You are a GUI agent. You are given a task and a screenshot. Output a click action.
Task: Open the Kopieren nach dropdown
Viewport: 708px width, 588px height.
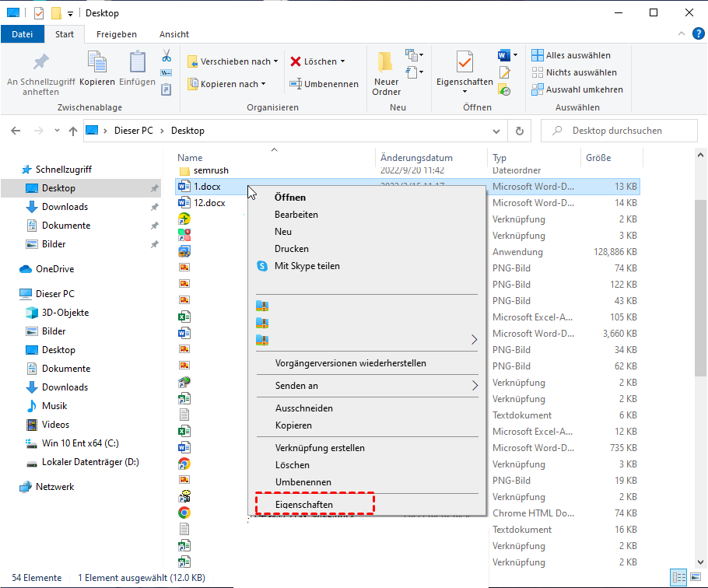226,84
